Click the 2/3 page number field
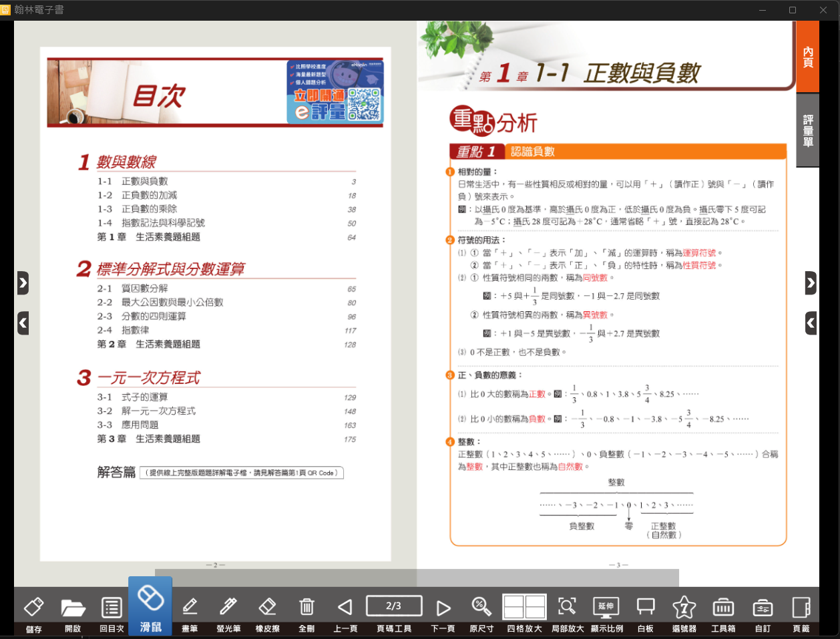The width and height of the screenshot is (840, 639). tap(394, 606)
